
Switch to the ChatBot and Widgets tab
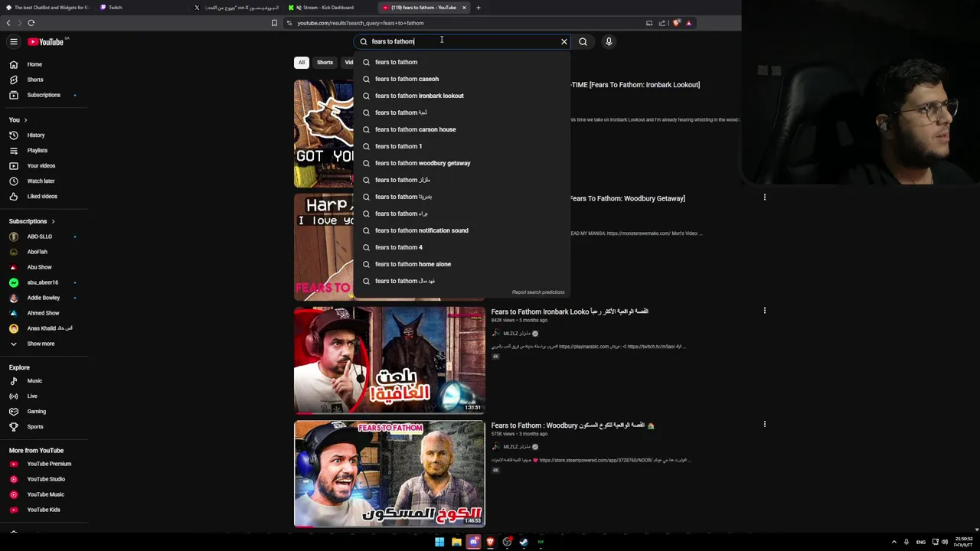tap(46, 8)
